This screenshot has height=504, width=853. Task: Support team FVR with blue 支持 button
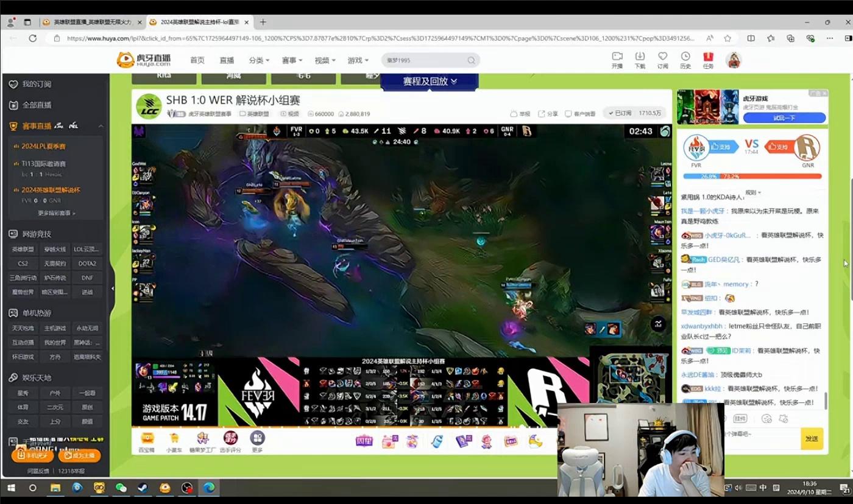(724, 147)
